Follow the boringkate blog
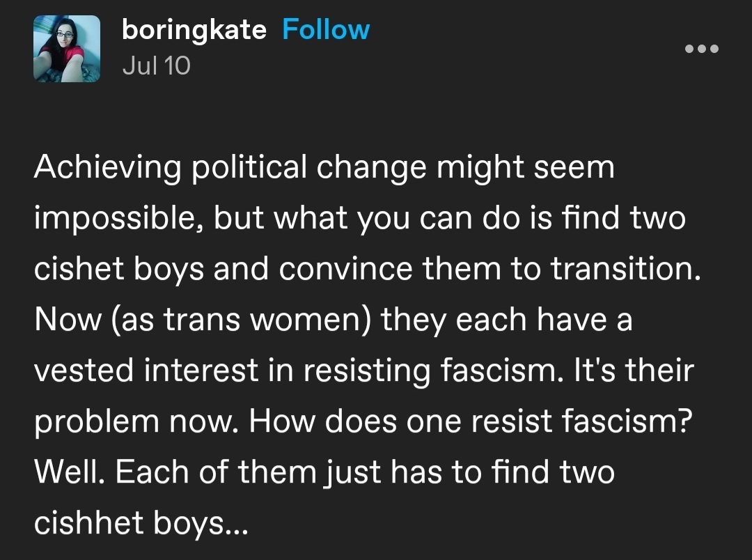The width and height of the screenshot is (752, 560). tap(326, 30)
